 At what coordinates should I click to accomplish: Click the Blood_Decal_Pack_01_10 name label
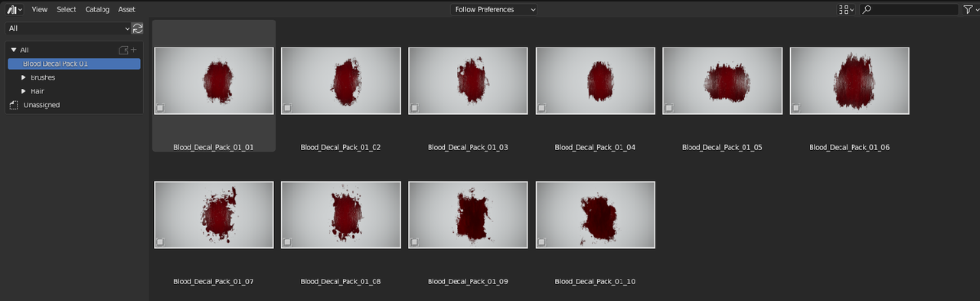[x=596, y=282]
